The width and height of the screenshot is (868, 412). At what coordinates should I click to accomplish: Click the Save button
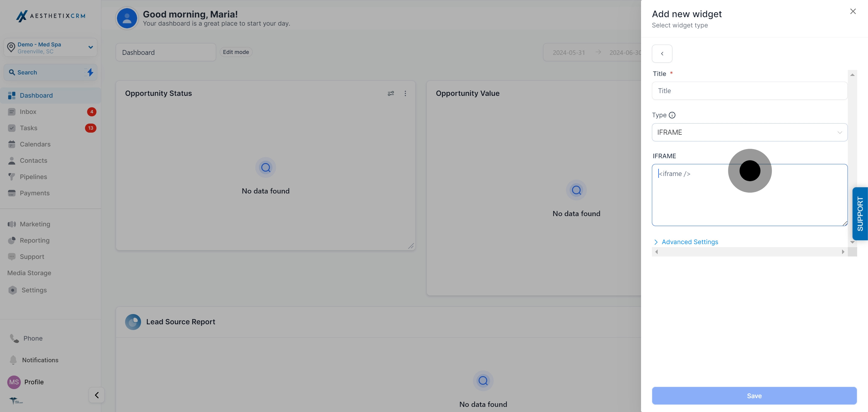[x=754, y=396]
